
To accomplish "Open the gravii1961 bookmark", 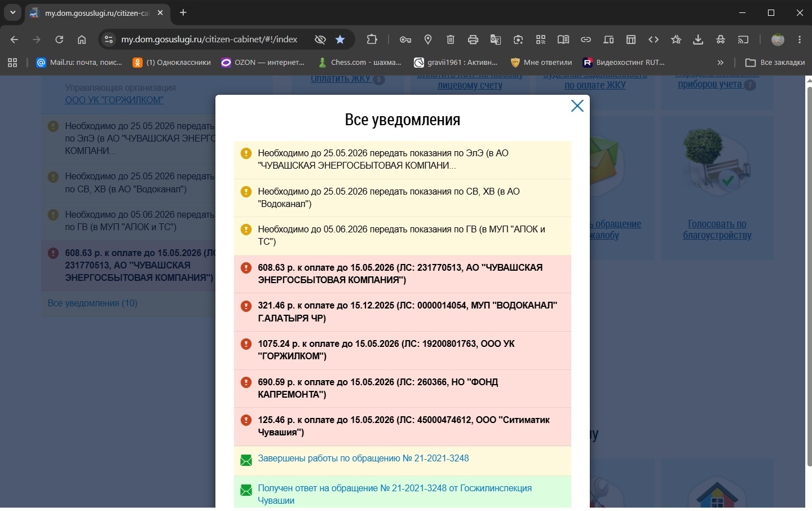I will tap(456, 63).
